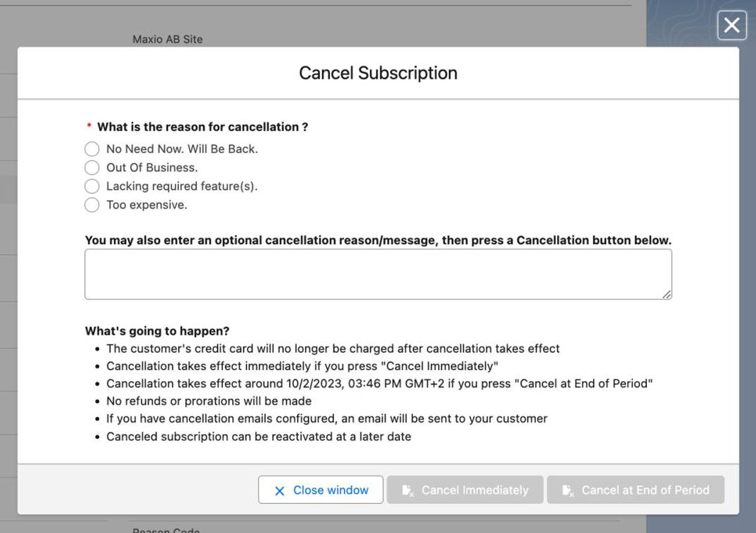756x533 pixels.
Task: Click Cancel at End of Period
Action: pos(636,489)
